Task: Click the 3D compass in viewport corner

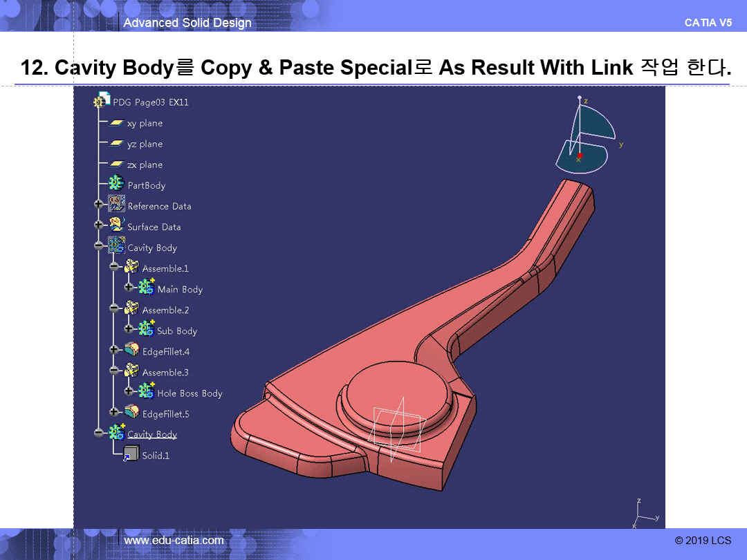Action: 585,137
